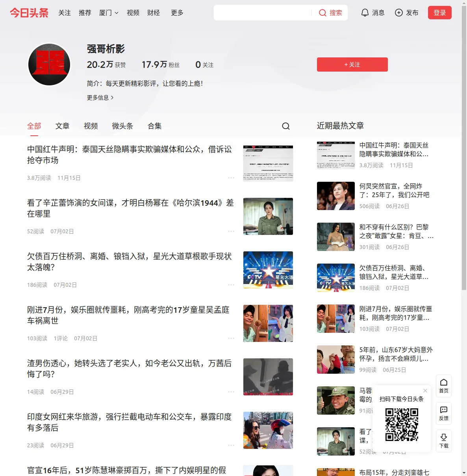
Task: Go to 关注 in top navigation
Action: point(65,13)
